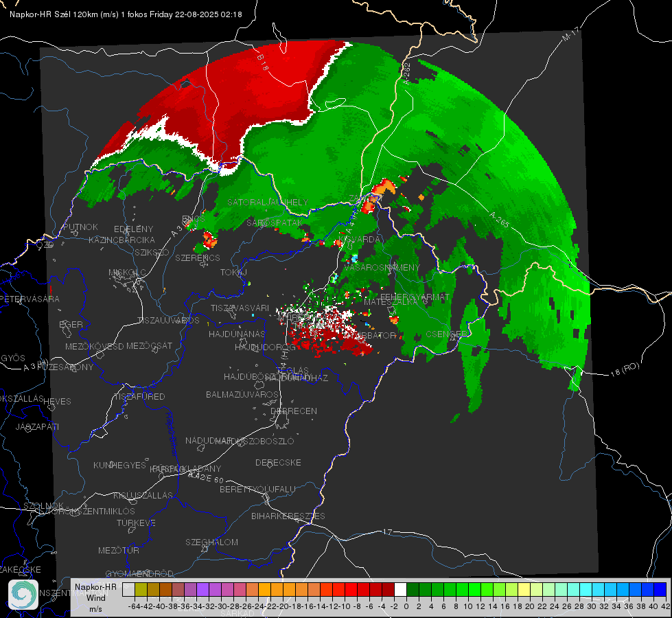Select the '18 (RO)' road label

pos(625,369)
